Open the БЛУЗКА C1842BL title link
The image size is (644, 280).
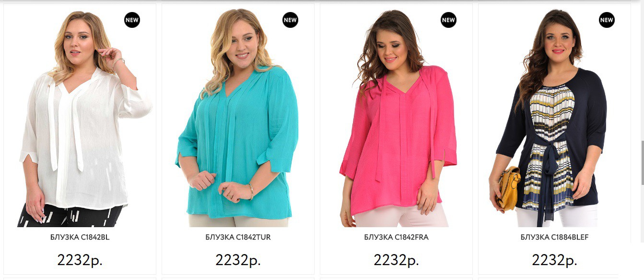(80, 237)
